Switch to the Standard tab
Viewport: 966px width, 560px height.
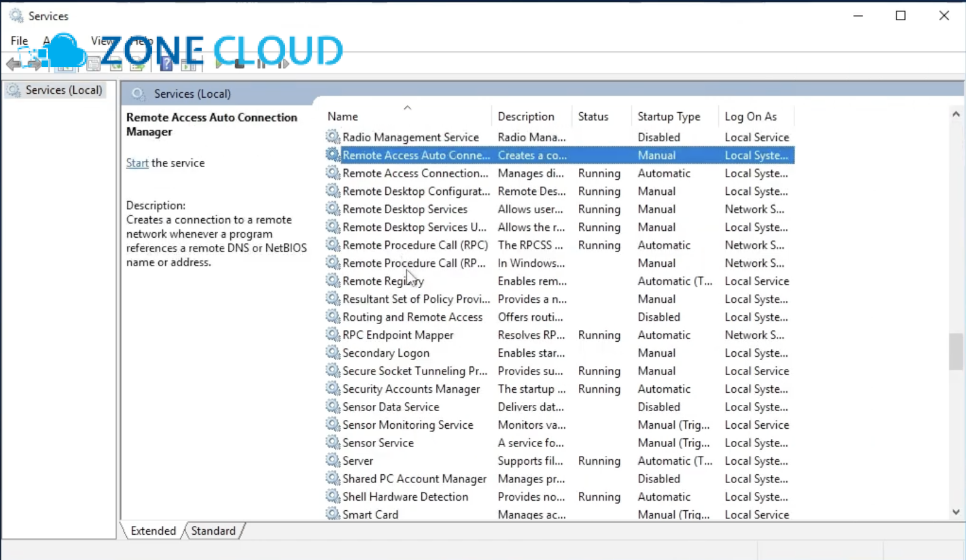[x=213, y=531]
